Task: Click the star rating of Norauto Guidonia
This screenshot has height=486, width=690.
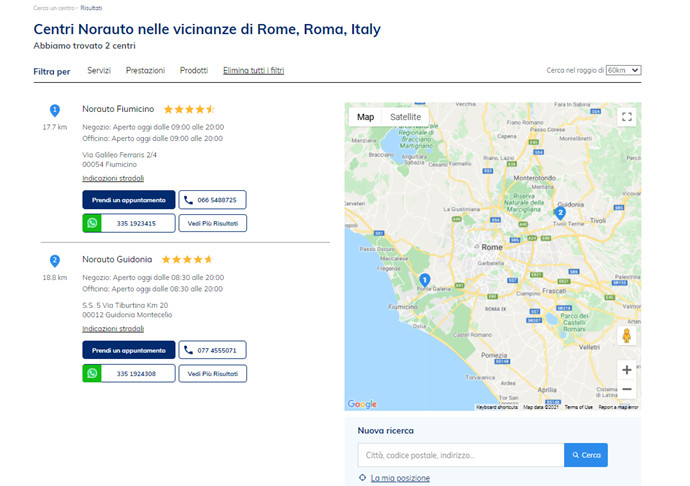Action: coord(187,259)
